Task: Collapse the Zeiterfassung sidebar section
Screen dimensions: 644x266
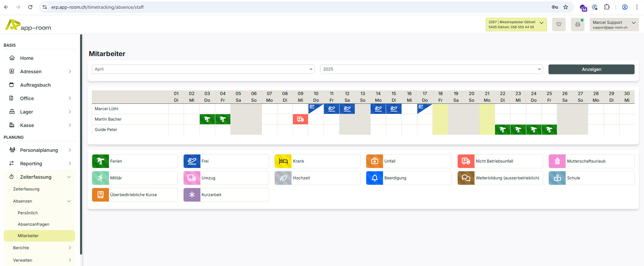Action: click(39, 177)
